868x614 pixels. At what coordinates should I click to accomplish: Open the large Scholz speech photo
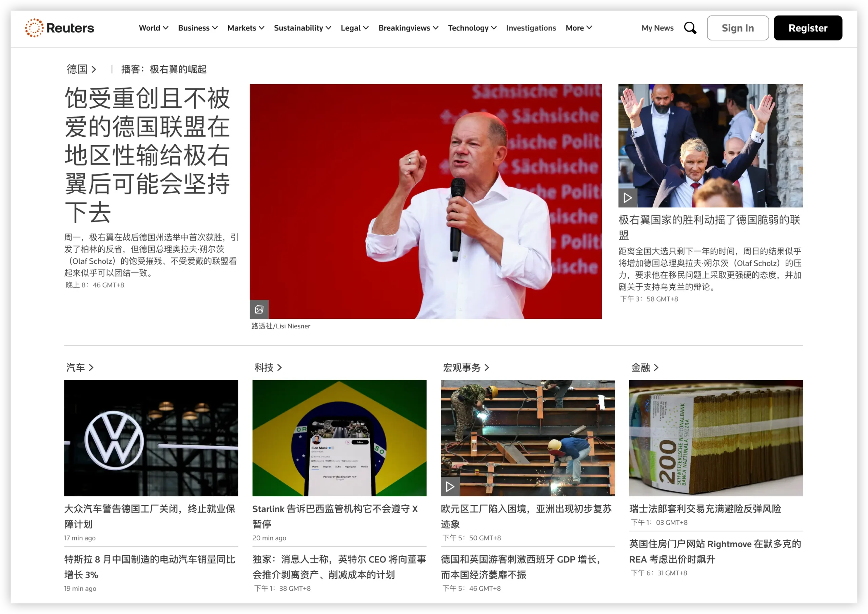[x=425, y=201]
